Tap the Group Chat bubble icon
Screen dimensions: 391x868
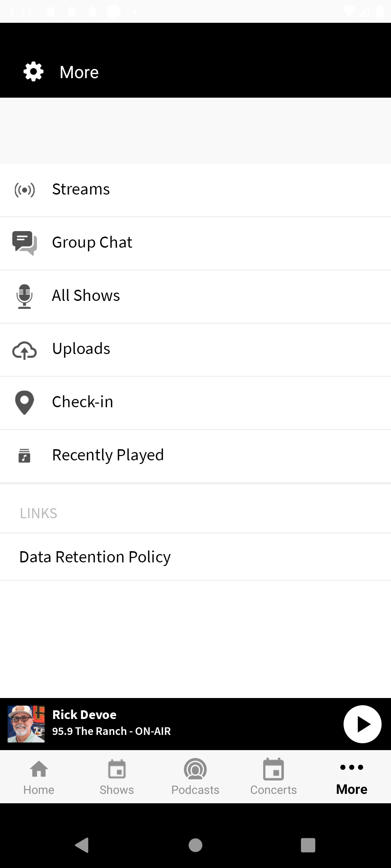click(x=25, y=243)
